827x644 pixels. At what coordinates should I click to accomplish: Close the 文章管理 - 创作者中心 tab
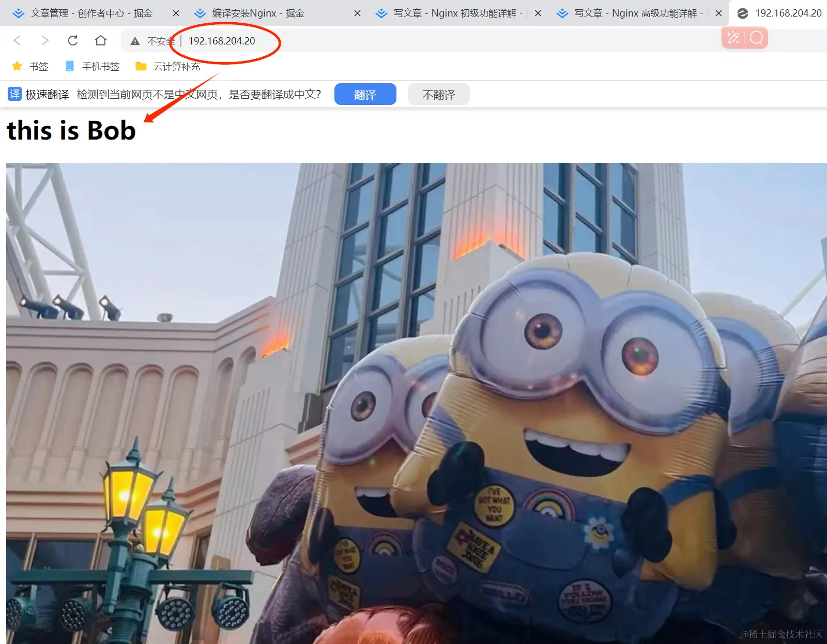176,13
